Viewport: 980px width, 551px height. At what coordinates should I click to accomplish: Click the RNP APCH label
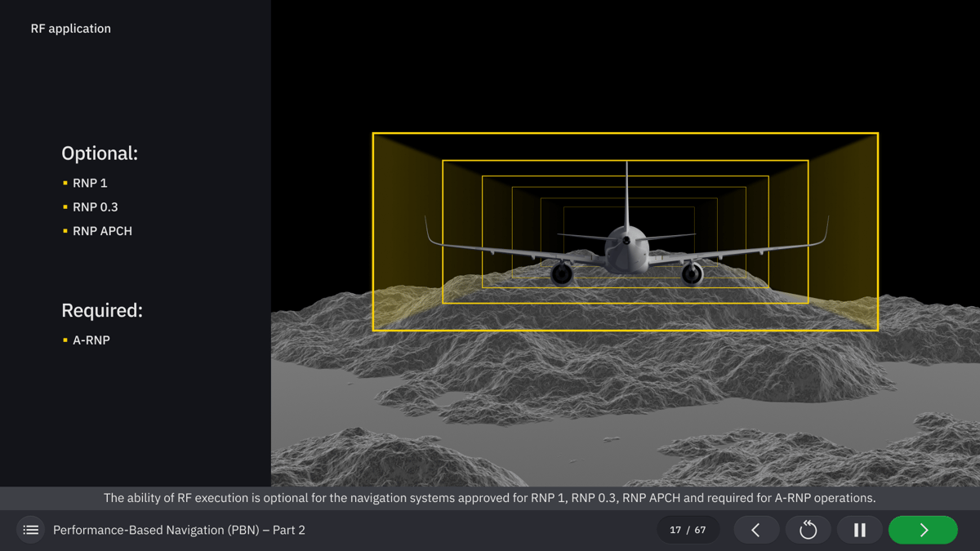tap(103, 231)
